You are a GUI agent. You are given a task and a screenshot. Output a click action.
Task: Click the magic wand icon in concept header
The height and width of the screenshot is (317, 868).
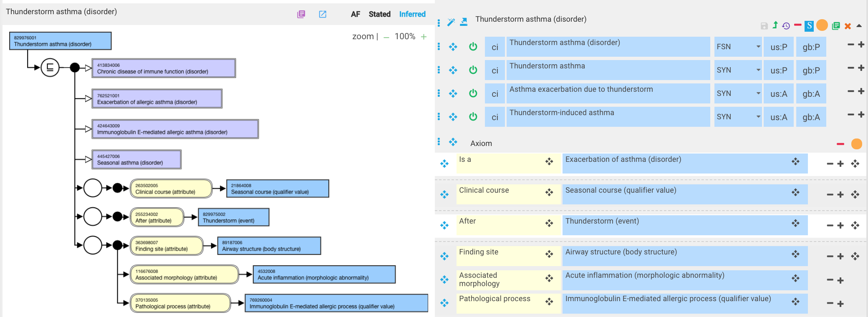(x=451, y=22)
